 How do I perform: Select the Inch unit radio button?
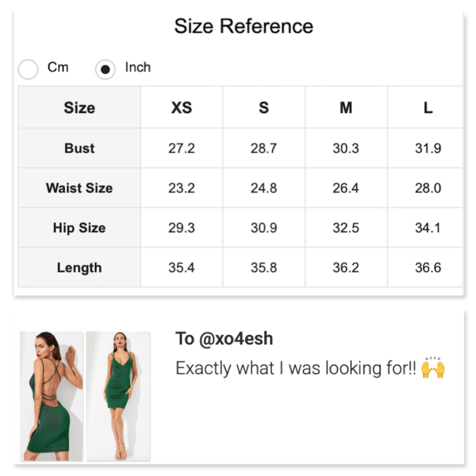[x=105, y=69]
